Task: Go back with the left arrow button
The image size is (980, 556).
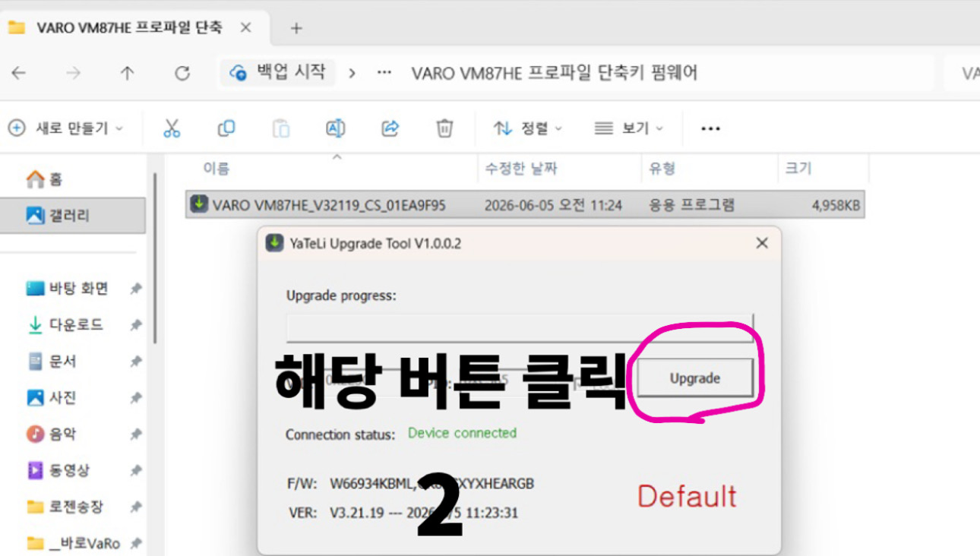Action: [x=19, y=73]
